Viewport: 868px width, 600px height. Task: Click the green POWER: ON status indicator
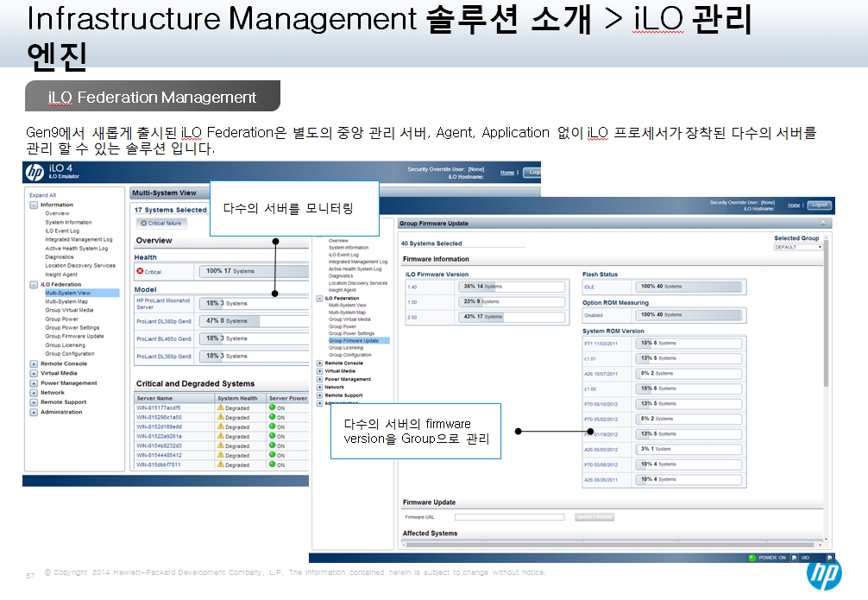[752, 558]
